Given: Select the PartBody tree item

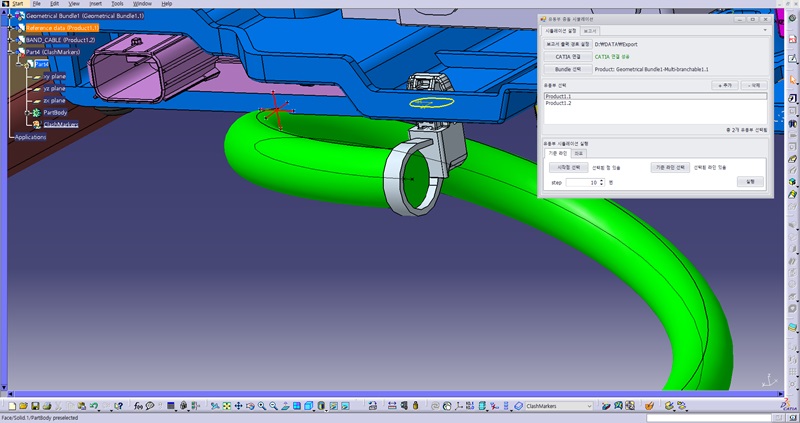Looking at the screenshot, I should click(55, 113).
